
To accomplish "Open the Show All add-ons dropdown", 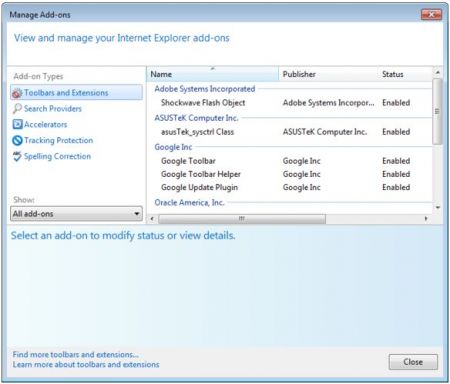I will click(x=76, y=214).
